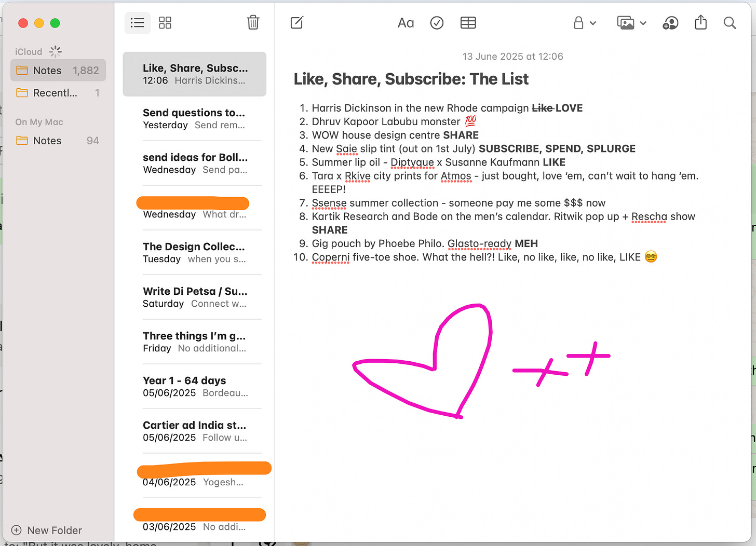Open the collaborate add people icon
Screen dimensions: 756x546
coord(670,23)
